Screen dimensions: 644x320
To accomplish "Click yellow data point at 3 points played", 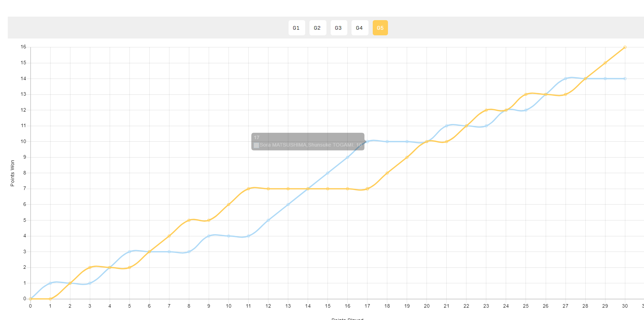I will 90,267.
